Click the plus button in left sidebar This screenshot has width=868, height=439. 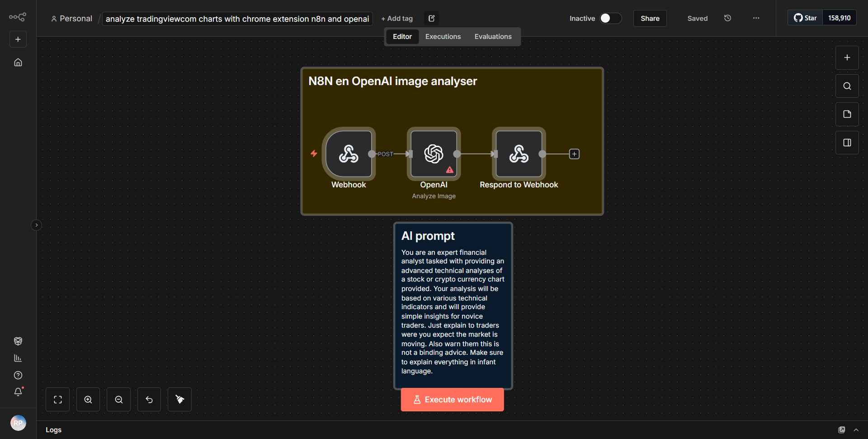18,39
